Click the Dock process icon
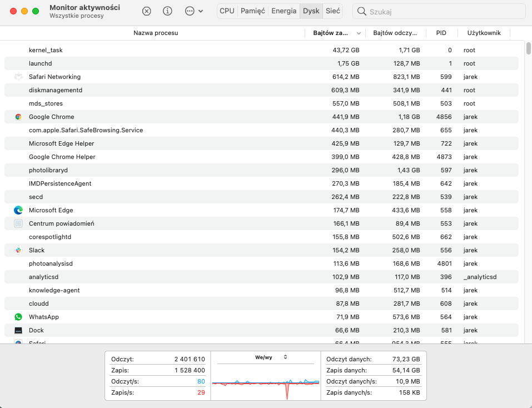The height and width of the screenshot is (408, 532). pos(18,330)
